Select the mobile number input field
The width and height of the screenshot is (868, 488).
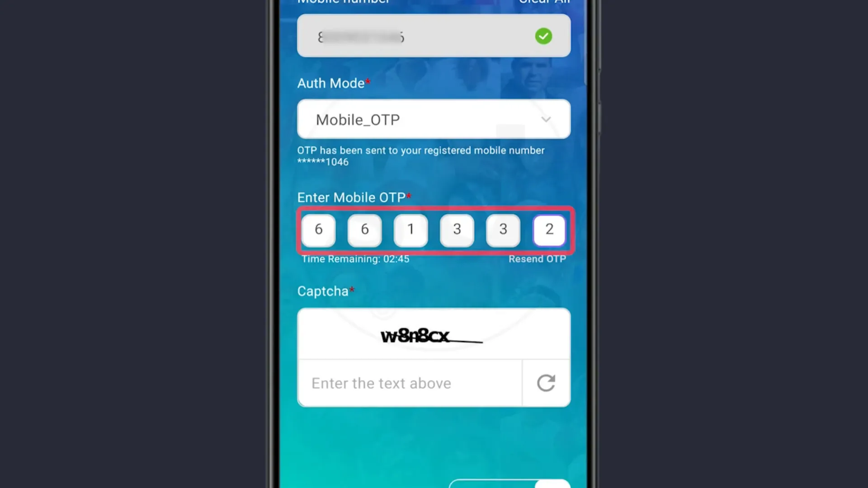[x=434, y=36]
